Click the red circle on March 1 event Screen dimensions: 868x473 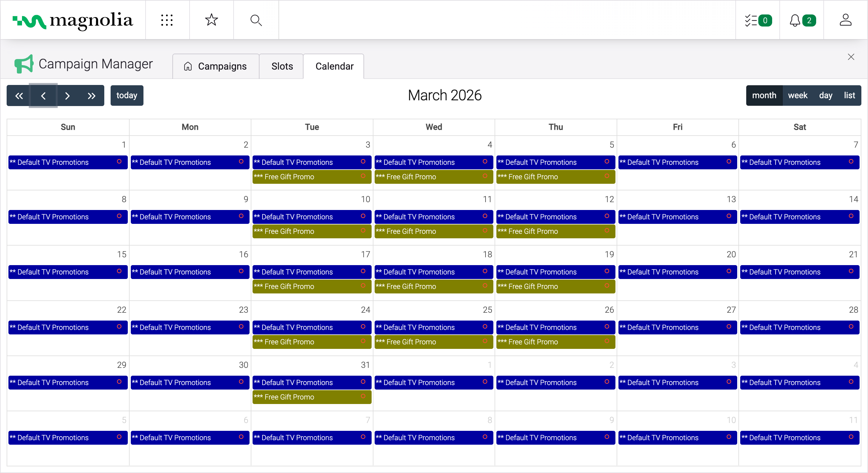pos(119,161)
